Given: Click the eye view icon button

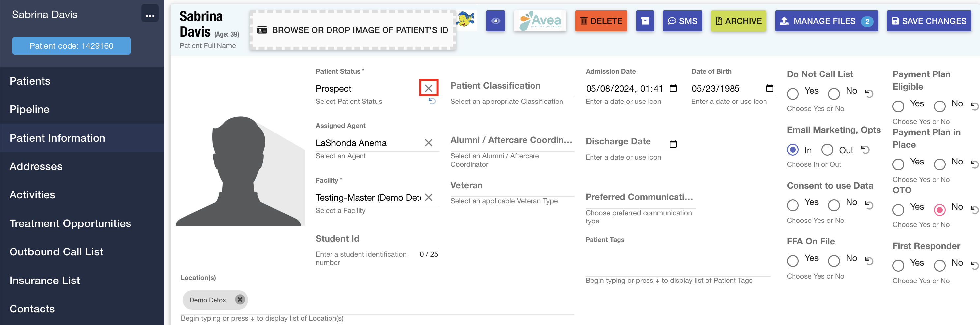Looking at the screenshot, I should (x=495, y=21).
